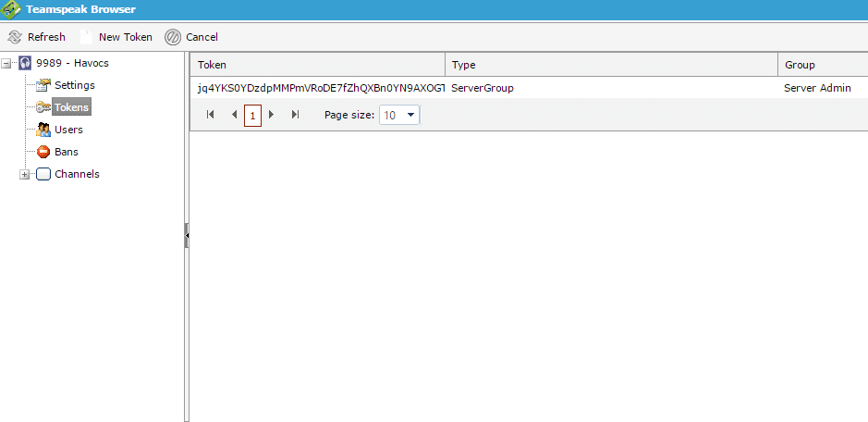Expand the Channels tree node

(x=24, y=174)
